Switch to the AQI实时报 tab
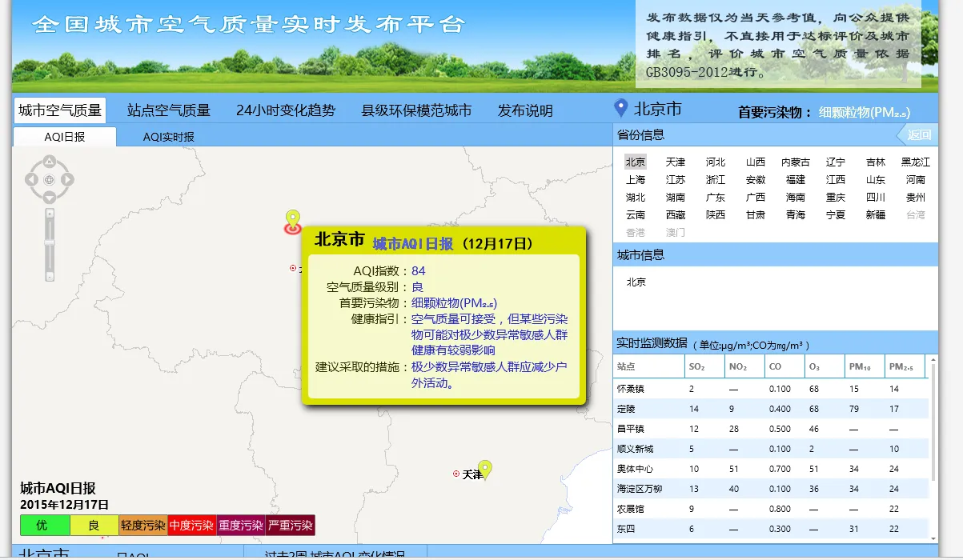The height and width of the screenshot is (560, 963). tap(168, 137)
